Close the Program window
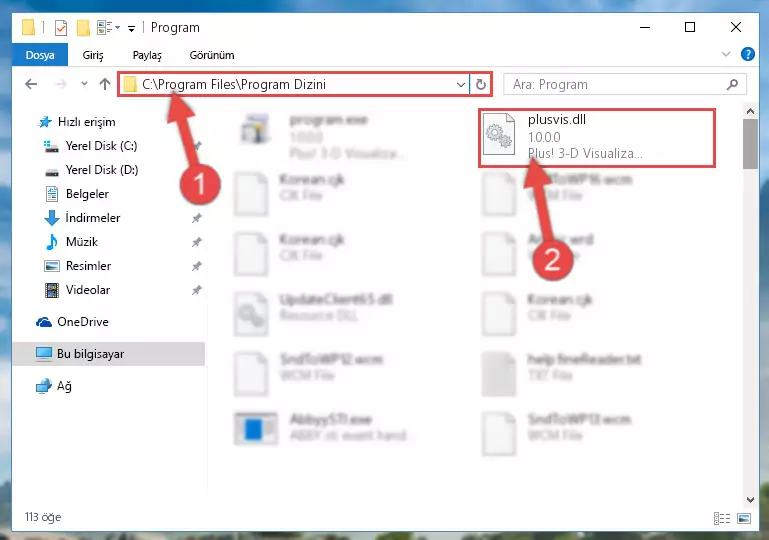 point(736,27)
